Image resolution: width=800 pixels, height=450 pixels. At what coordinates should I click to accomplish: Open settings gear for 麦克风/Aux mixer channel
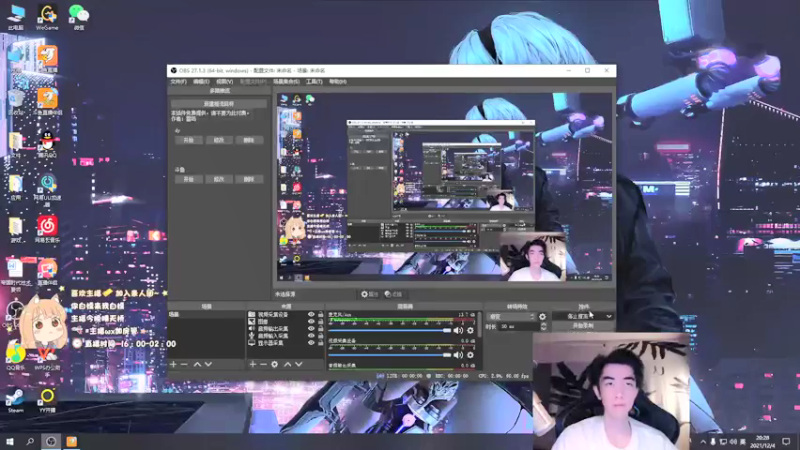[x=470, y=331]
